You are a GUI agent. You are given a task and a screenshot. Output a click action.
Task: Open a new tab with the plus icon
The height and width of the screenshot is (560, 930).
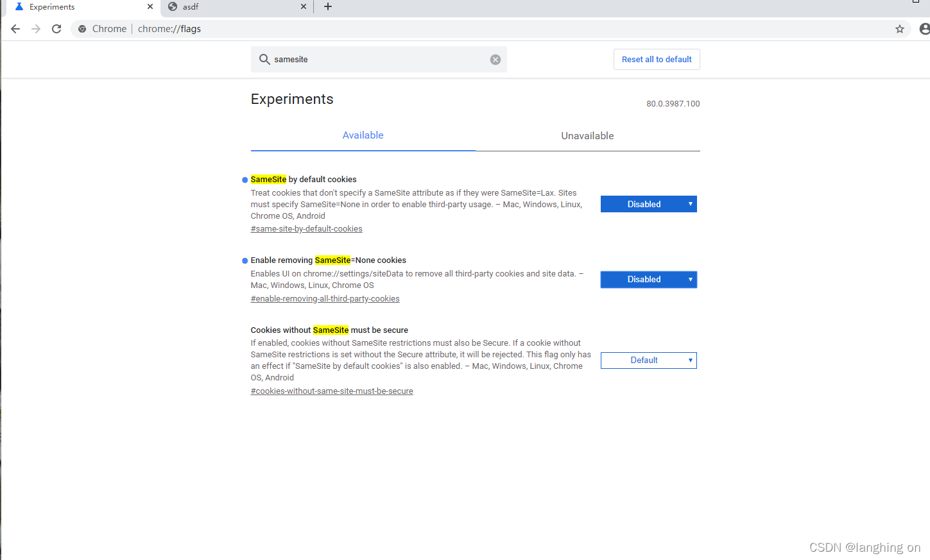point(328,6)
